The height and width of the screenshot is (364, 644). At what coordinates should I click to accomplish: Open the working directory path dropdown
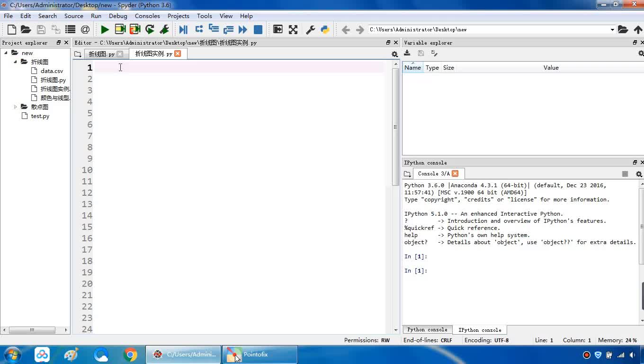pyautogui.click(x=612, y=29)
